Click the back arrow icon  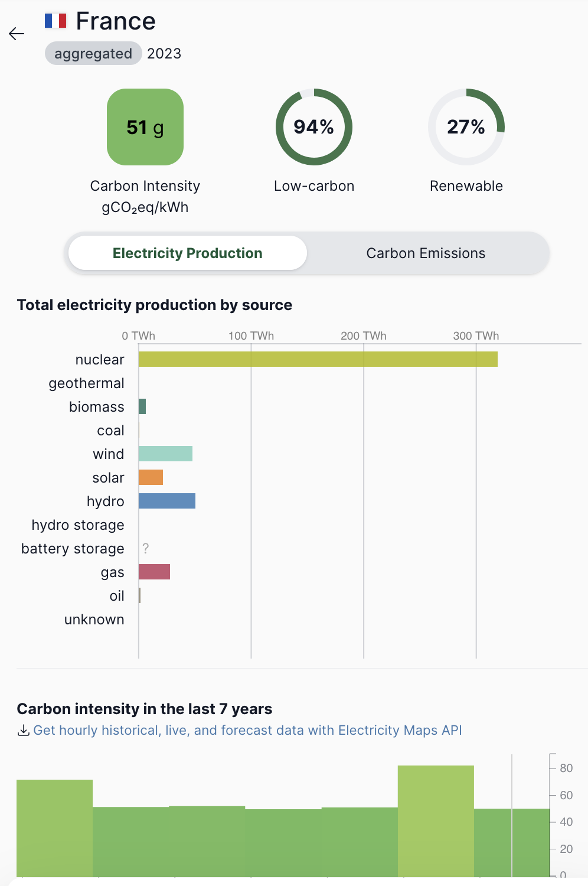point(17,34)
